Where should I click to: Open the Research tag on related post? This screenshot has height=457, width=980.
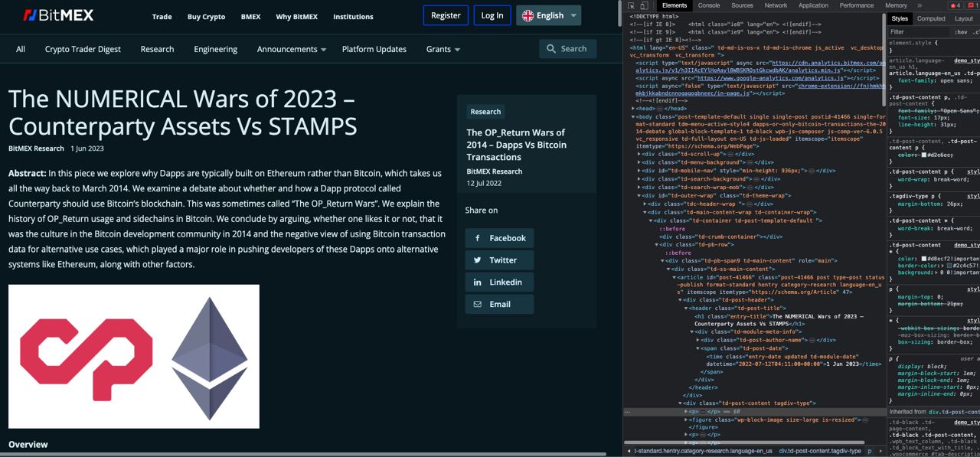pyautogui.click(x=485, y=112)
